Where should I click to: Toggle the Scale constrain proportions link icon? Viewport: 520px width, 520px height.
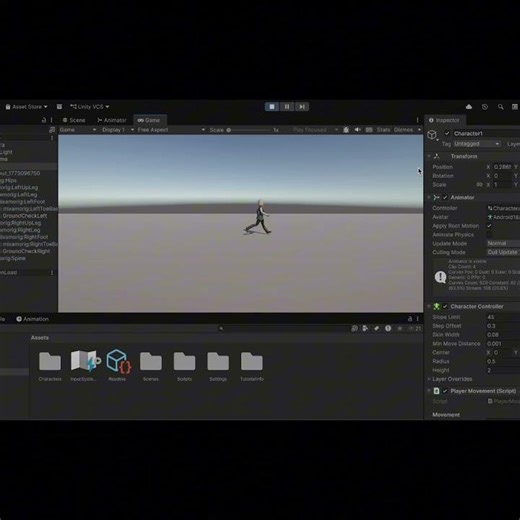[x=479, y=184]
